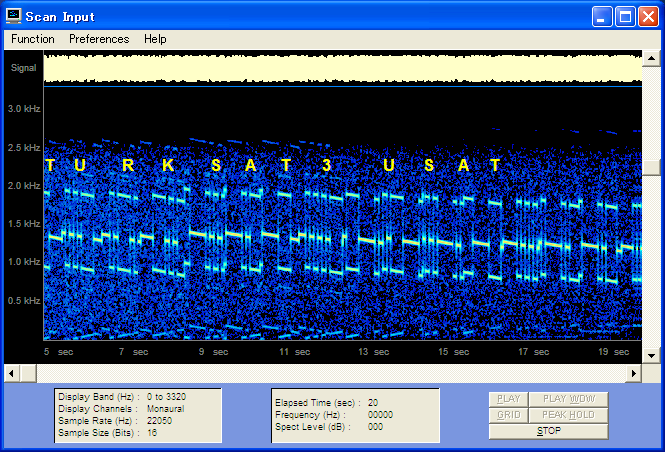Click vertical scrollbar up arrow
Image resolution: width=665 pixels, height=452 pixels.
(x=651, y=58)
